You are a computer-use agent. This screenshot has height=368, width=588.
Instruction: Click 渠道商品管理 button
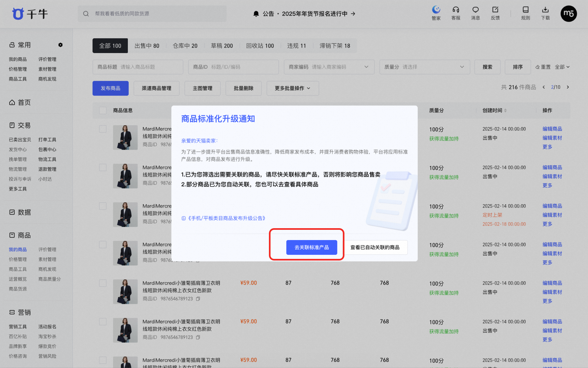pos(156,88)
